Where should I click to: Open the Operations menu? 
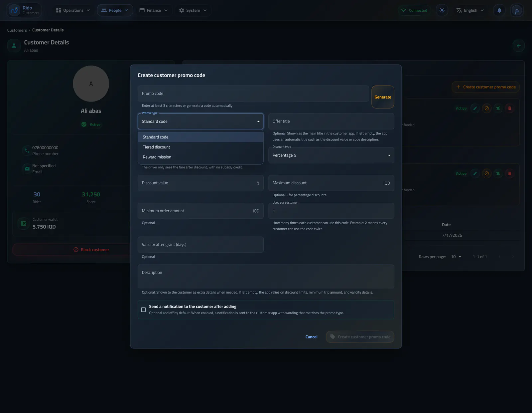[x=73, y=10]
